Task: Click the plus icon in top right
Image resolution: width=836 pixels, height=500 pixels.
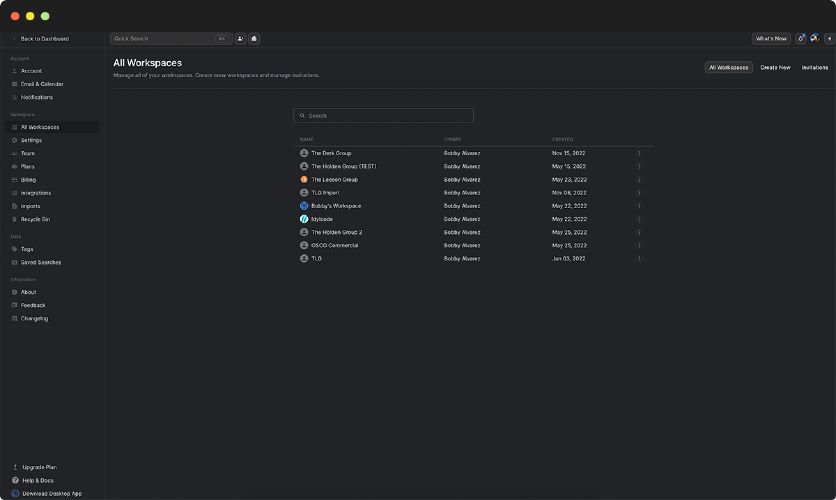Action: click(x=828, y=39)
